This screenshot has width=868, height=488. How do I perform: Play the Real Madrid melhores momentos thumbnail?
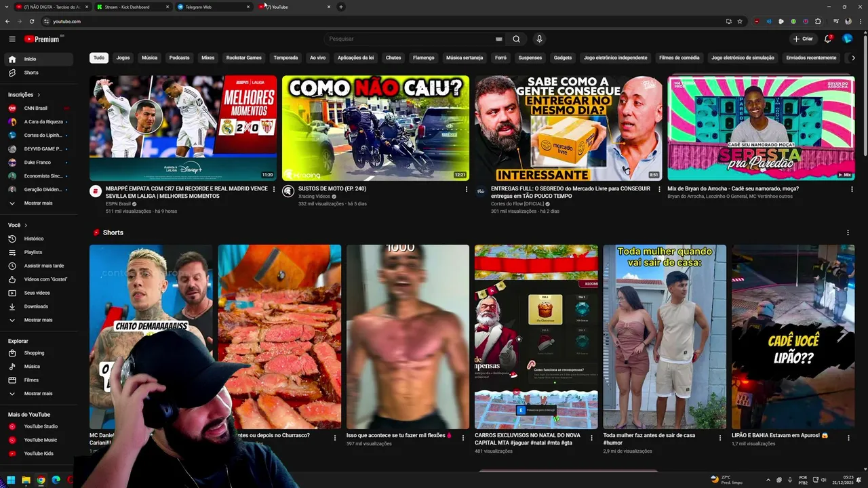(183, 128)
